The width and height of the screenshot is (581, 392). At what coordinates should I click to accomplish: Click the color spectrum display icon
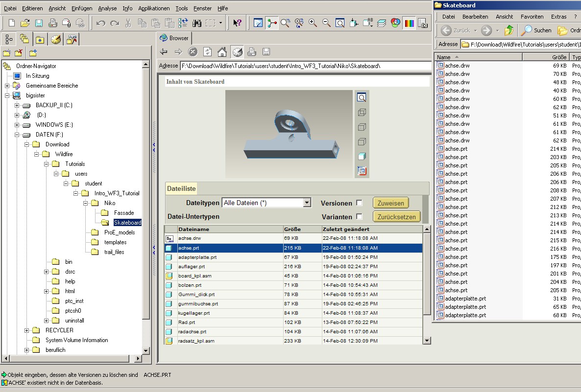[x=410, y=23]
